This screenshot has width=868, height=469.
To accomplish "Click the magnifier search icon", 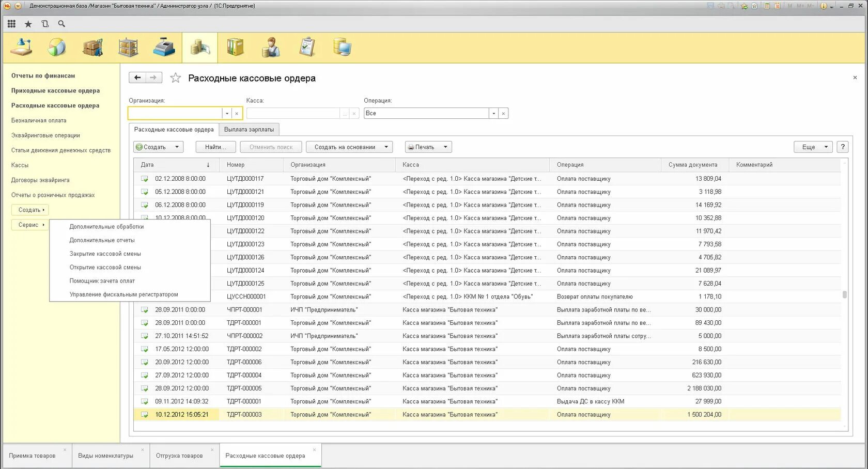I will click(x=61, y=24).
